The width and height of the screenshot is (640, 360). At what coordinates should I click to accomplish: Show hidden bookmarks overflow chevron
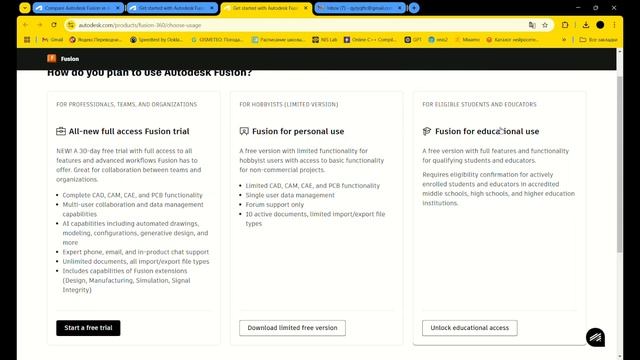564,40
